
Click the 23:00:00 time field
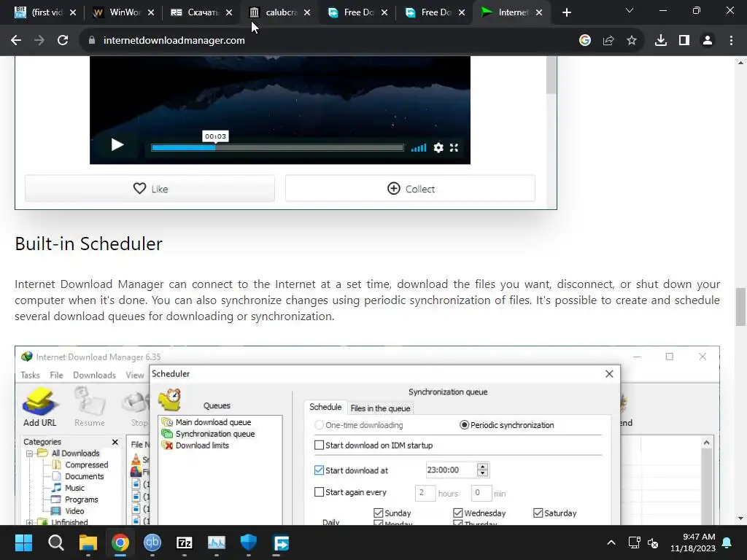tap(451, 470)
